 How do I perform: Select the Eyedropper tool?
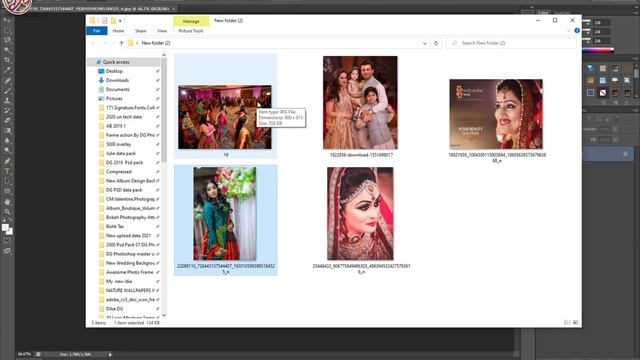(7, 70)
